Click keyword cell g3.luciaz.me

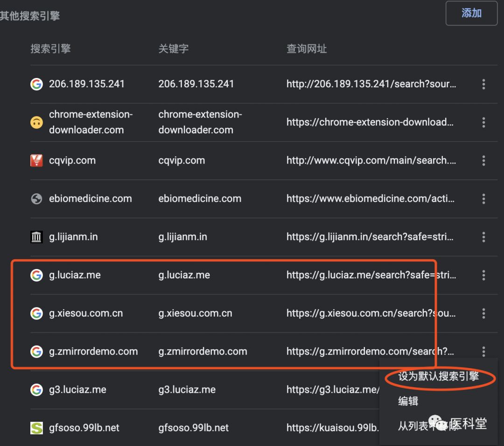[x=187, y=390]
